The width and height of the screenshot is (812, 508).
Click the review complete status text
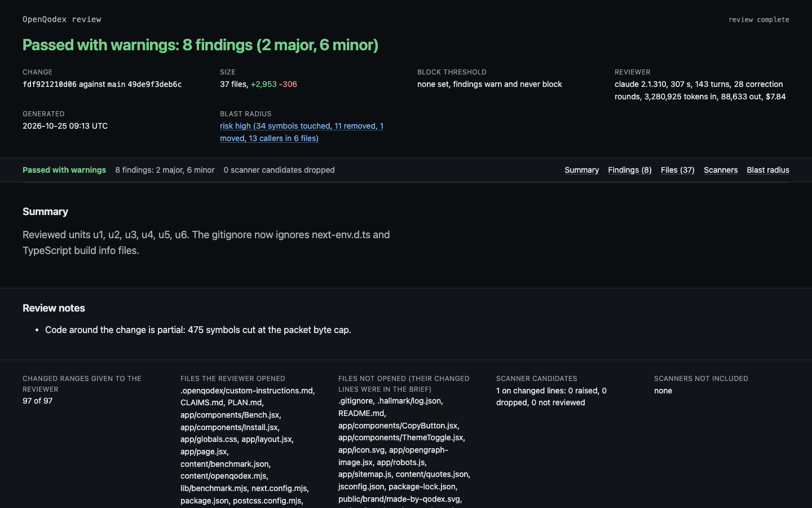[x=759, y=20]
